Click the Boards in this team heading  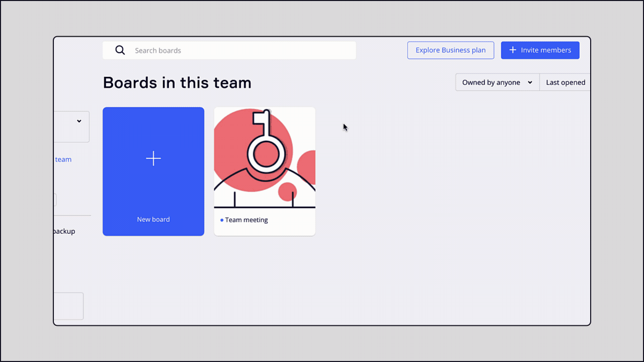click(177, 82)
